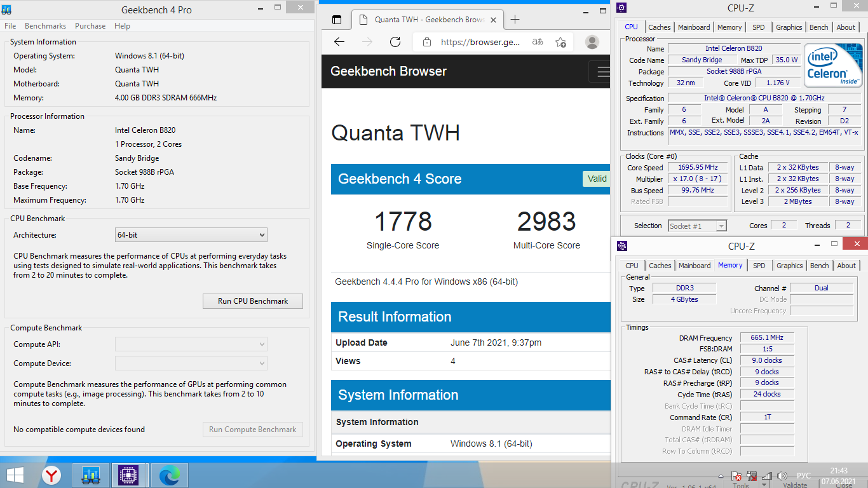Viewport: 868px width, 488px height.
Task: Click the Intel Celeron B820 Name field
Action: tap(733, 49)
